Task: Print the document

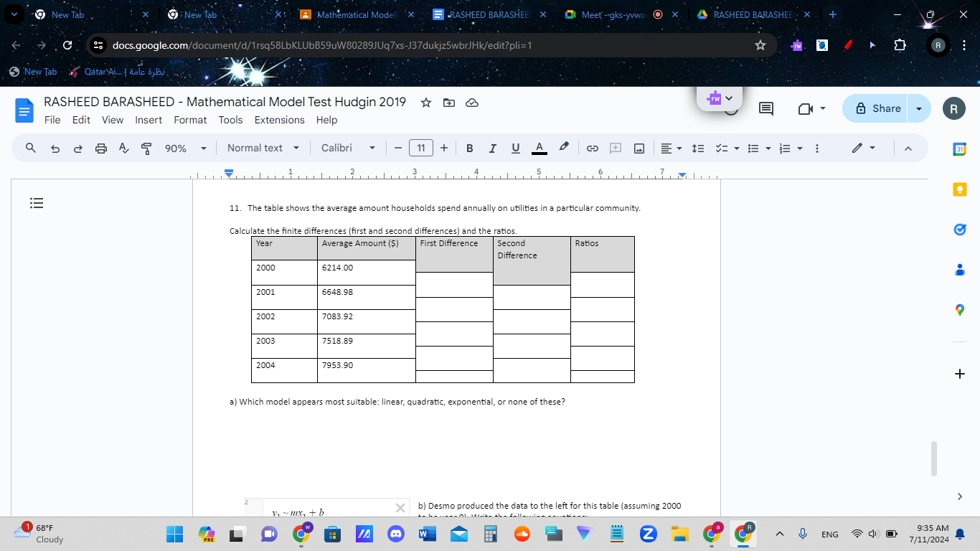Action: click(101, 148)
